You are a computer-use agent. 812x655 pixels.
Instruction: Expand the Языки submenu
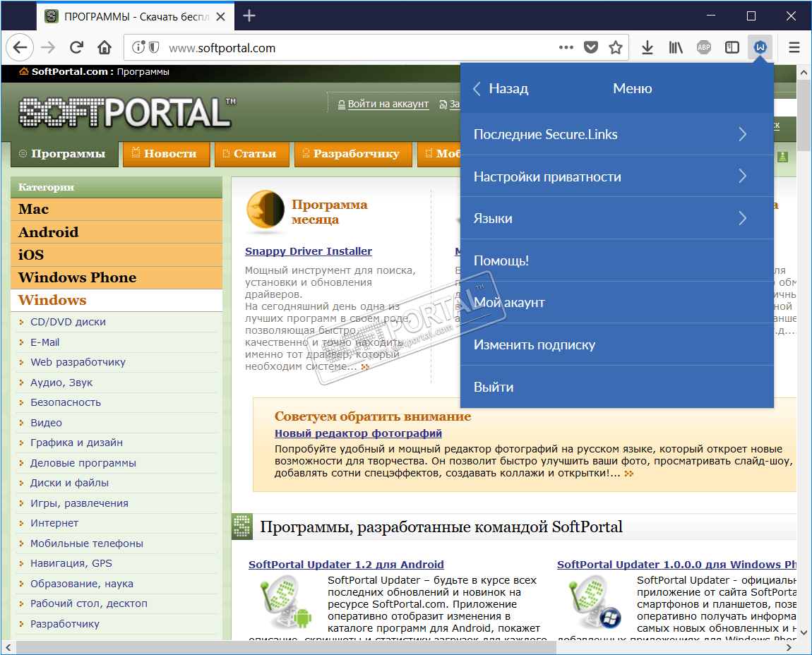pyautogui.click(x=617, y=218)
